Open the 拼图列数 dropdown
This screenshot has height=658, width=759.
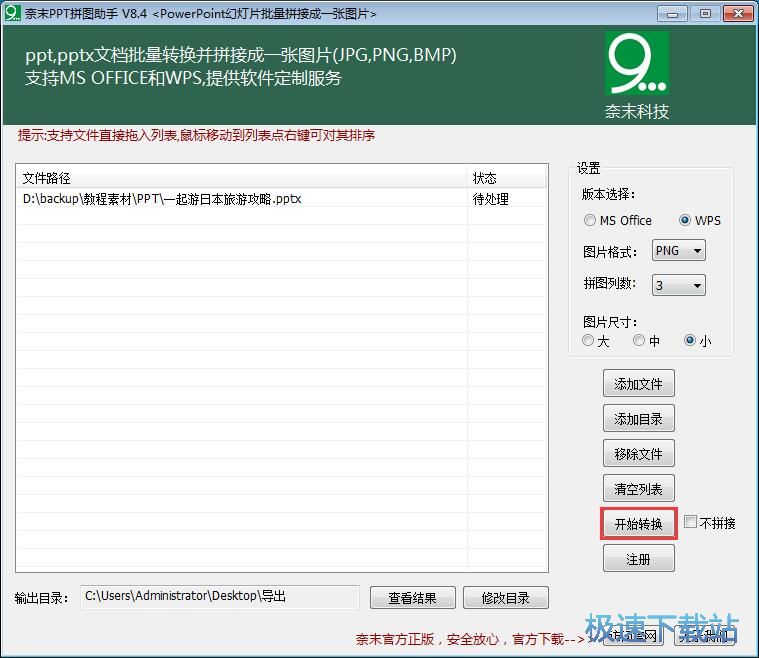pos(679,285)
